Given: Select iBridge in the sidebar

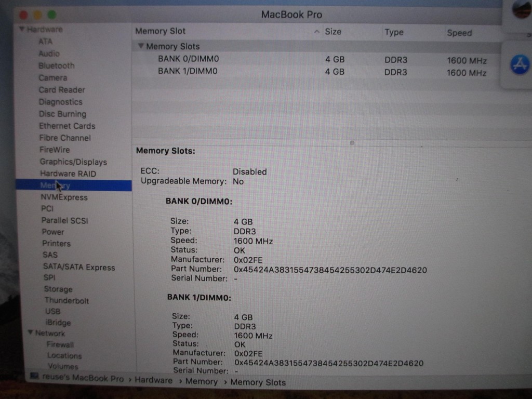Looking at the screenshot, I should [x=58, y=322].
